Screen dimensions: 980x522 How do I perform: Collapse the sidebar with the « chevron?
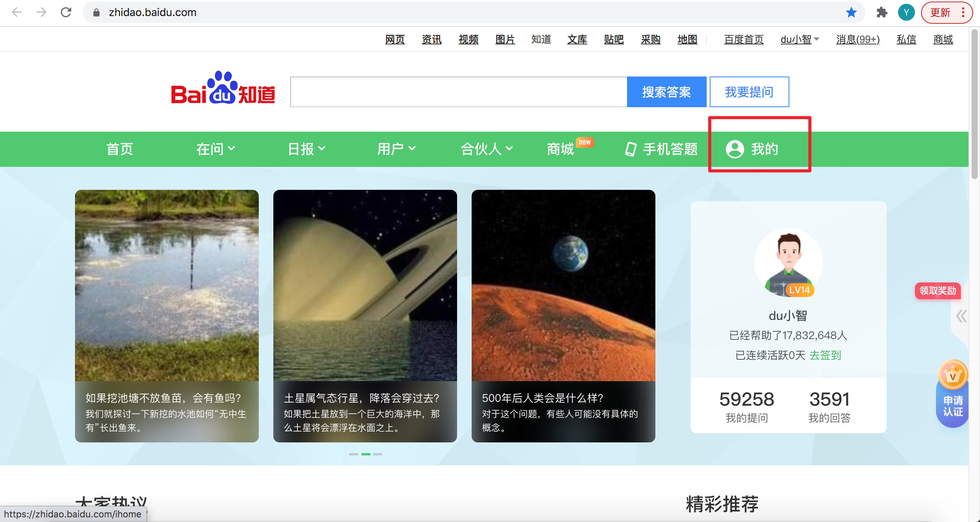point(961,316)
